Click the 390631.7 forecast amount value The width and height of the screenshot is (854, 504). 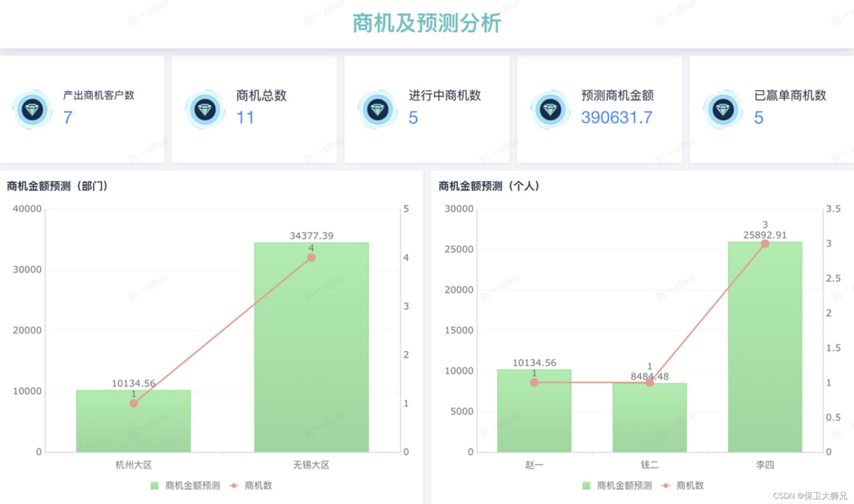point(616,118)
